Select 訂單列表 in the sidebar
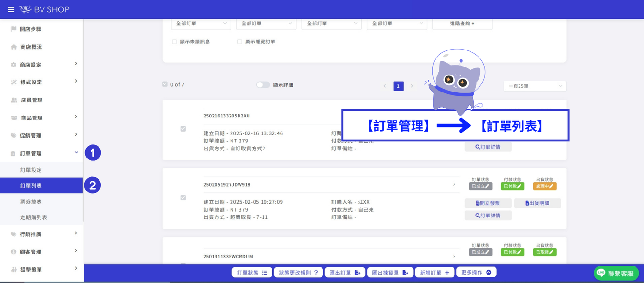The image size is (644, 283). (x=41, y=186)
